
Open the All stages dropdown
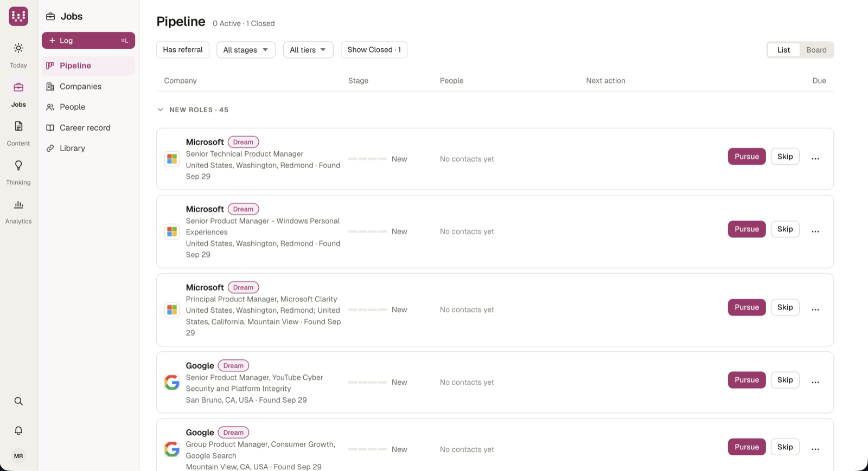pyautogui.click(x=246, y=50)
